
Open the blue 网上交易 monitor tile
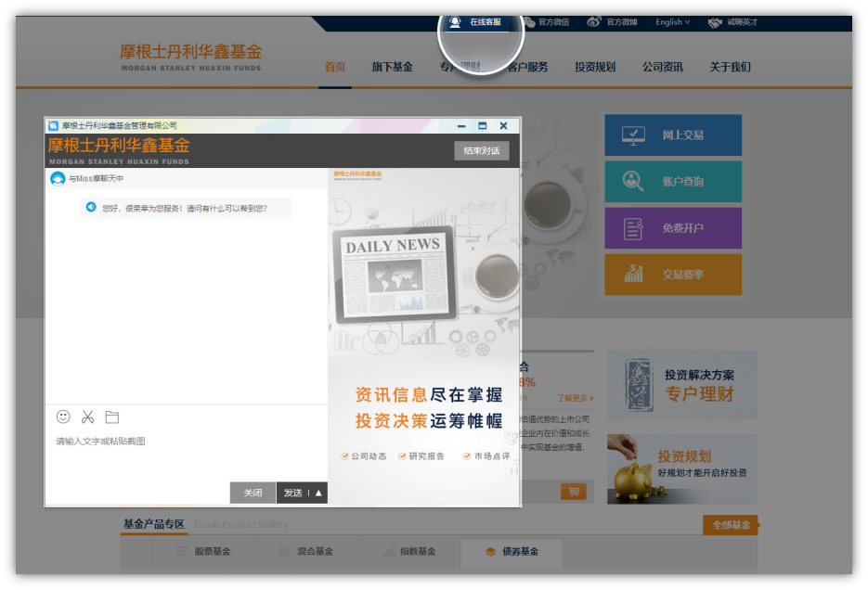(x=673, y=135)
